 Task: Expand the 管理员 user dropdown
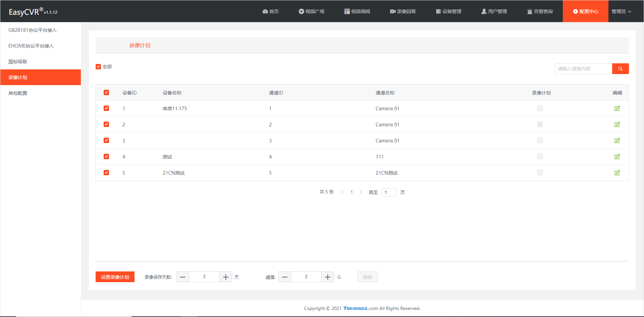coord(621,11)
